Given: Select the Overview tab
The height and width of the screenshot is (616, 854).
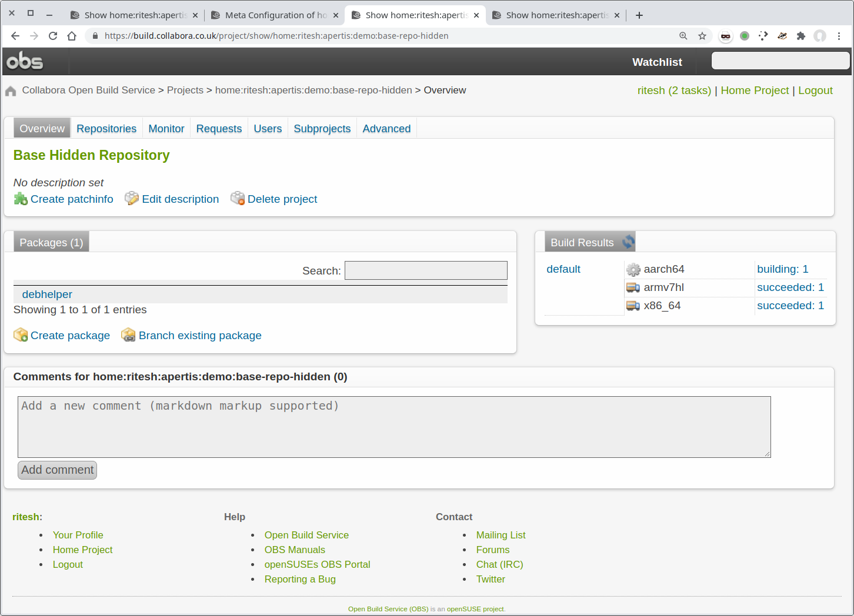Looking at the screenshot, I should 42,129.
